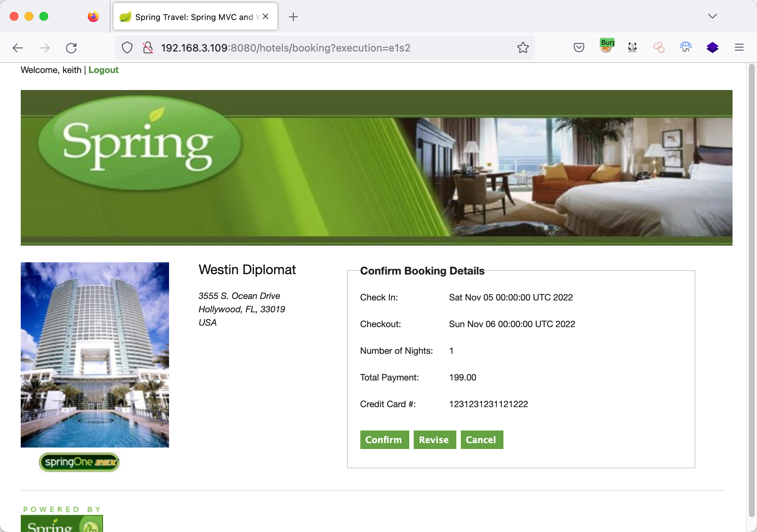Viewport: 757px width, 532px height.
Task: Open the tracking protection shield icon
Action: (127, 48)
